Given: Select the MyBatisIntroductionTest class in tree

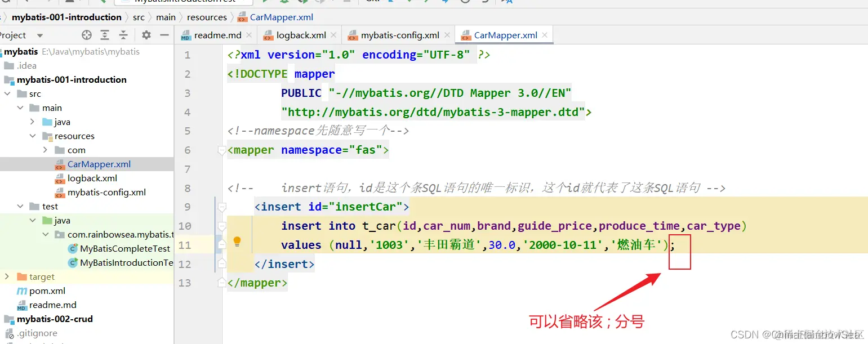Looking at the screenshot, I should (x=127, y=262).
